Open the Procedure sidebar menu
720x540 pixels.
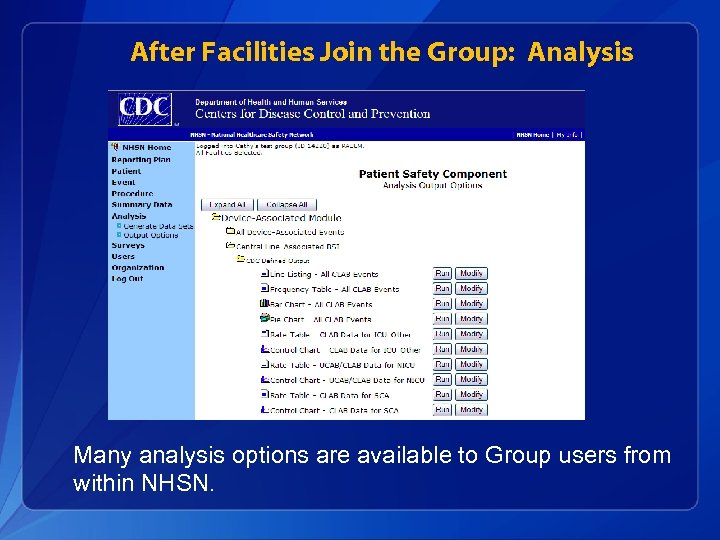[132, 193]
